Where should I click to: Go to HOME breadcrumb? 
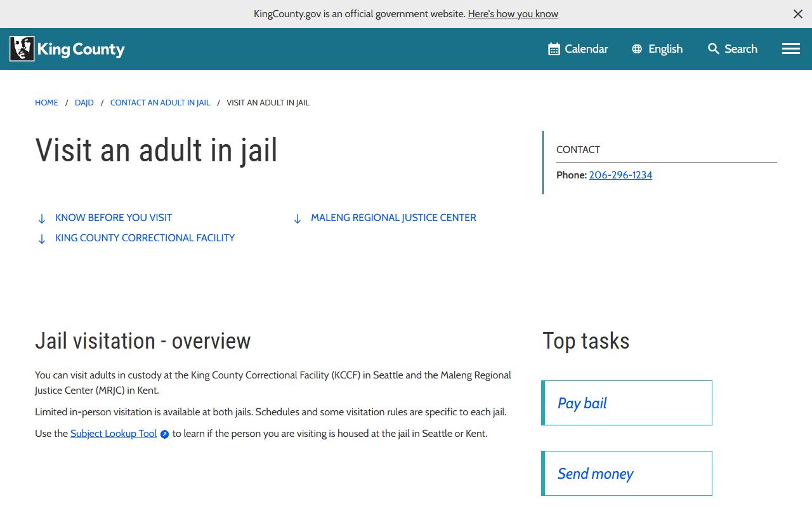click(46, 102)
